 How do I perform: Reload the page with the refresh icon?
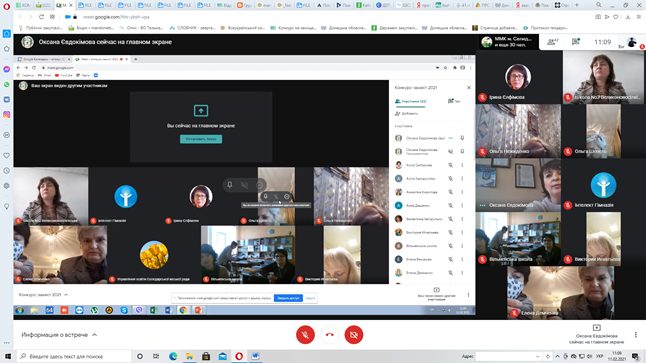point(41,17)
